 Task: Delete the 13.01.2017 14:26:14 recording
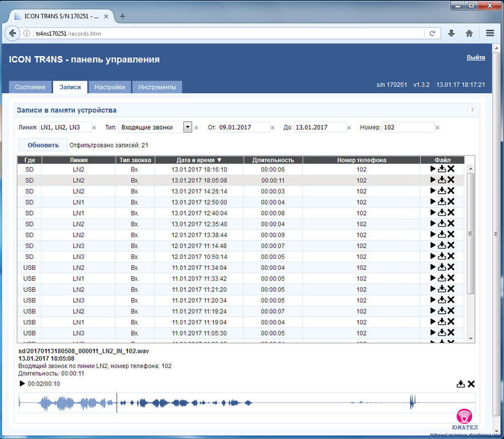tap(451, 191)
